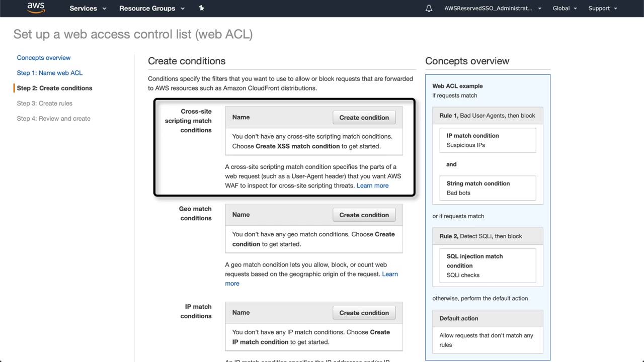Viewport: 644px width, 362px height.
Task: Open the Resource Groups dropdown
Action: coord(152,9)
